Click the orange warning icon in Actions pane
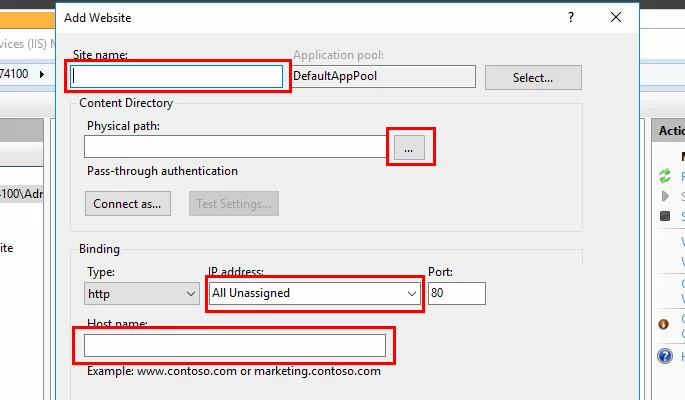The image size is (685, 400). tap(664, 324)
